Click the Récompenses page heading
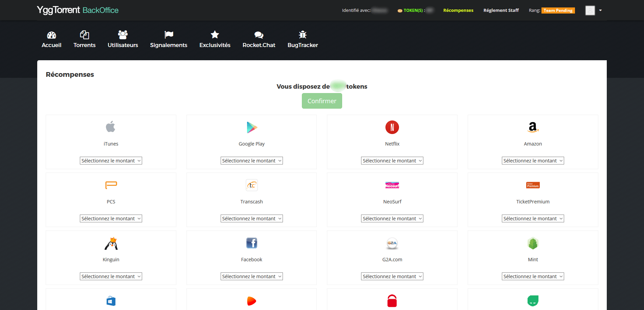644x310 pixels. pos(70,74)
